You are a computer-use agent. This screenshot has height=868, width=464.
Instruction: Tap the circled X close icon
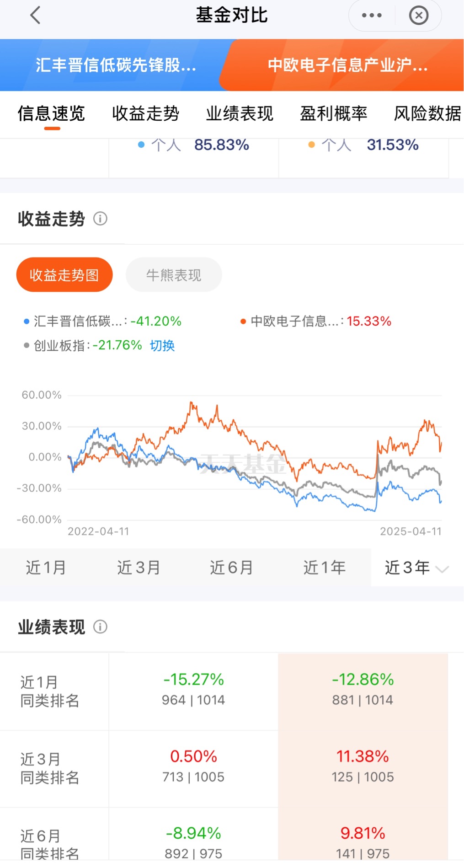(418, 15)
